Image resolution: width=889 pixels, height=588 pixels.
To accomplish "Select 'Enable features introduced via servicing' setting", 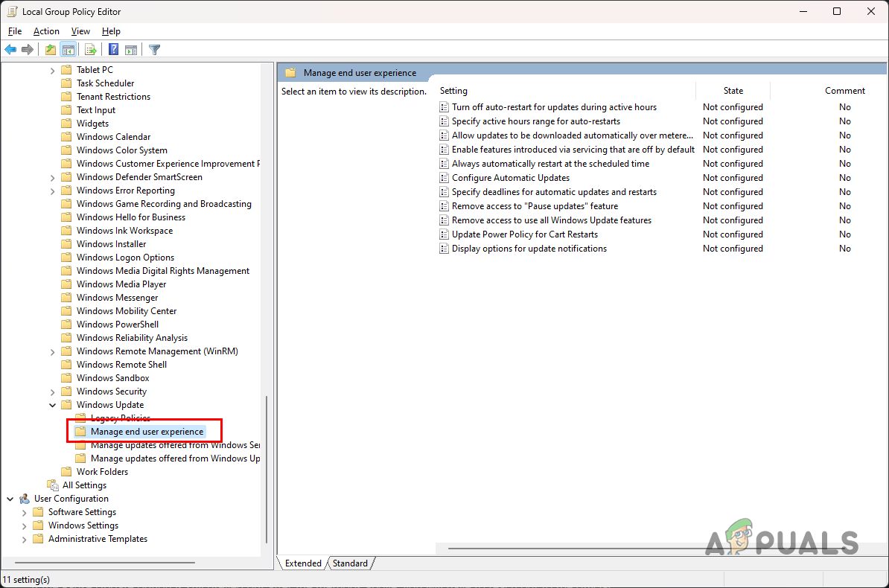I will (x=573, y=150).
